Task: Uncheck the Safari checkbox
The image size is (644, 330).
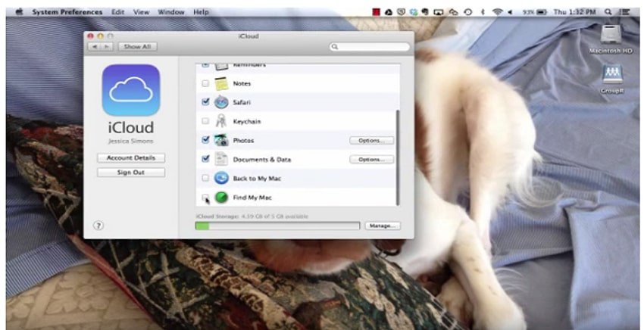Action: coord(205,101)
